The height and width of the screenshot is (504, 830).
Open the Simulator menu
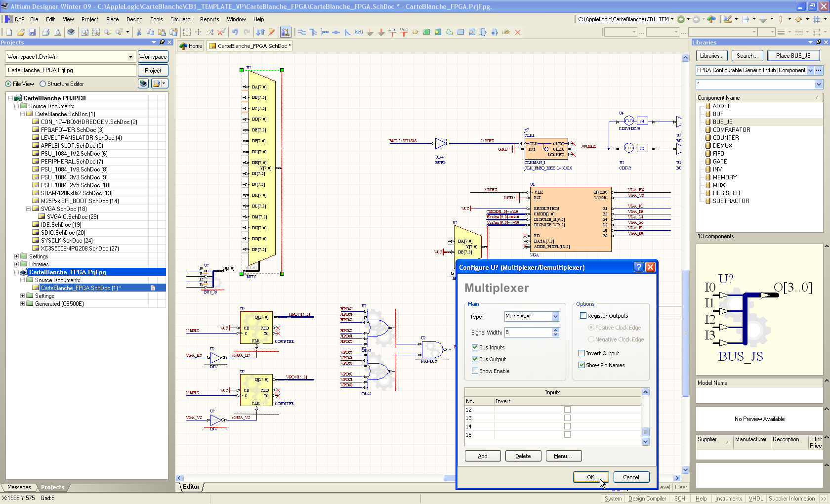tap(181, 19)
